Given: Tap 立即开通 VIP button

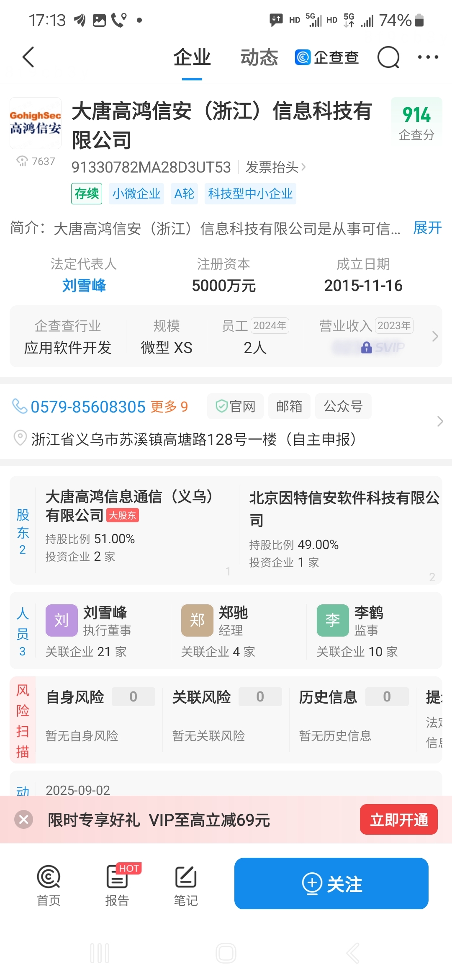Looking at the screenshot, I should pyautogui.click(x=399, y=820).
